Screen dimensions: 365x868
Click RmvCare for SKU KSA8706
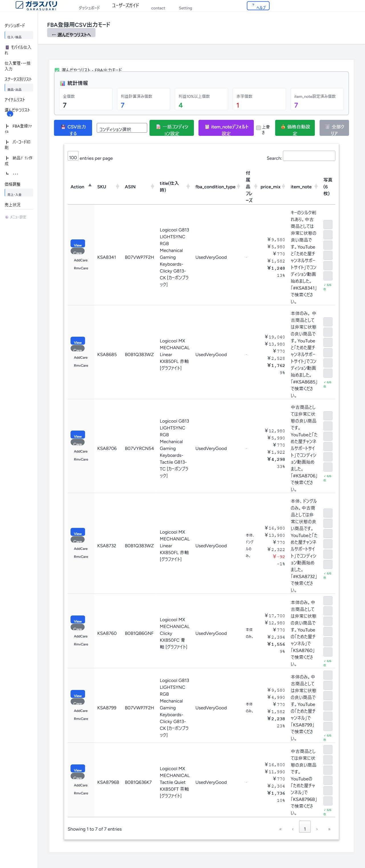[81, 459]
